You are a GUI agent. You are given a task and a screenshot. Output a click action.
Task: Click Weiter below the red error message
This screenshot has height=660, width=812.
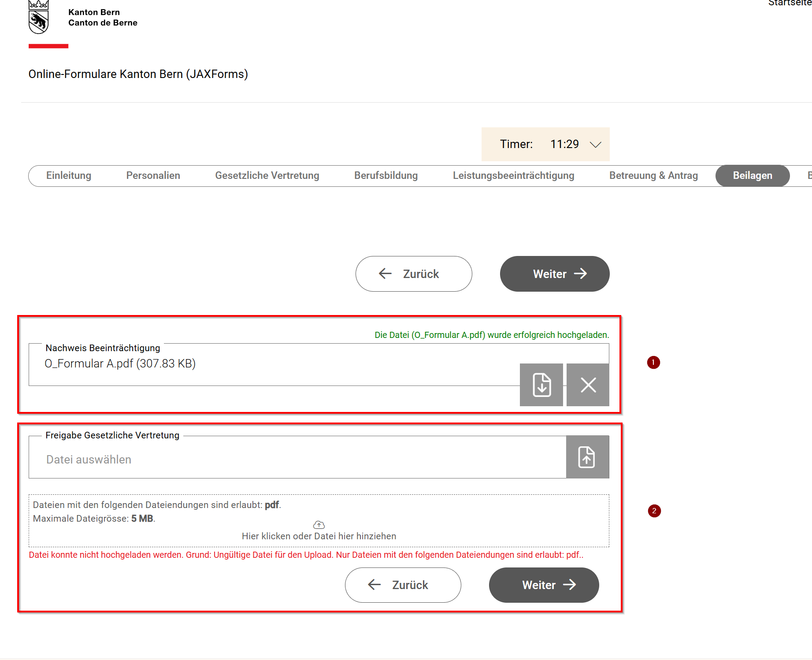click(x=544, y=585)
